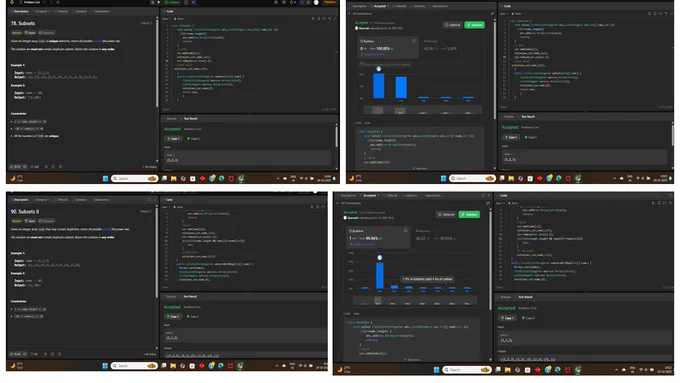Click the reset-code icon in the 78. Subsets description code editor
The image size is (680, 383).
[329, 19]
